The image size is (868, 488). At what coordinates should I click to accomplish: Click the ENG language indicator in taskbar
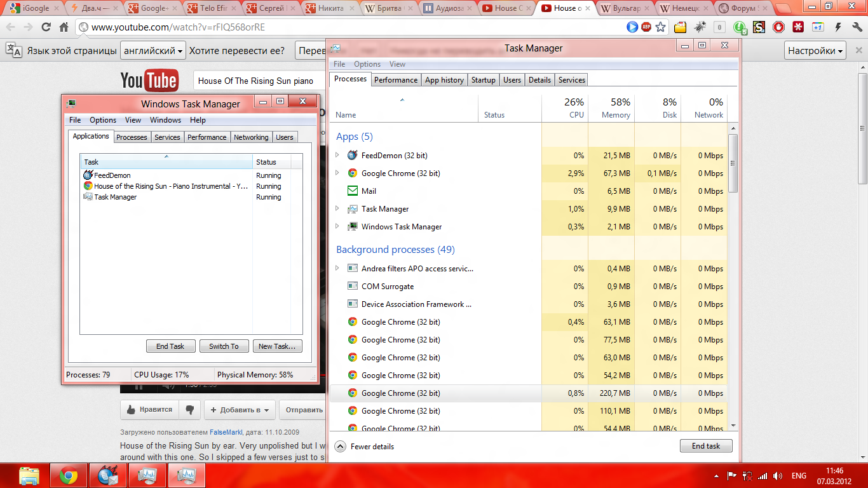[x=799, y=476]
